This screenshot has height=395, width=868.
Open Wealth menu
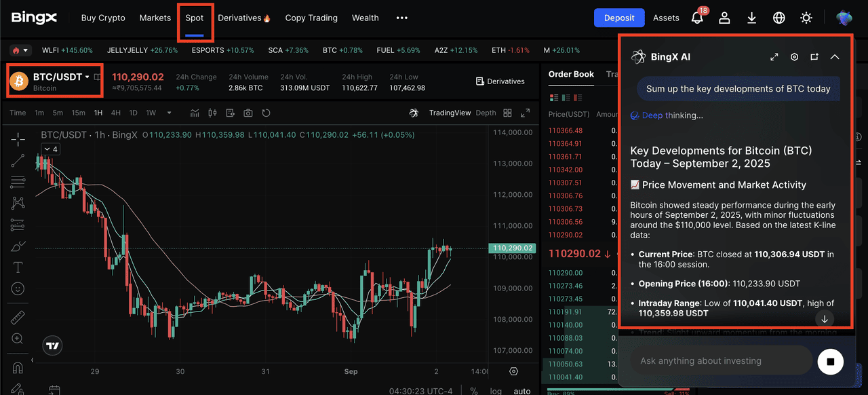pyautogui.click(x=366, y=18)
